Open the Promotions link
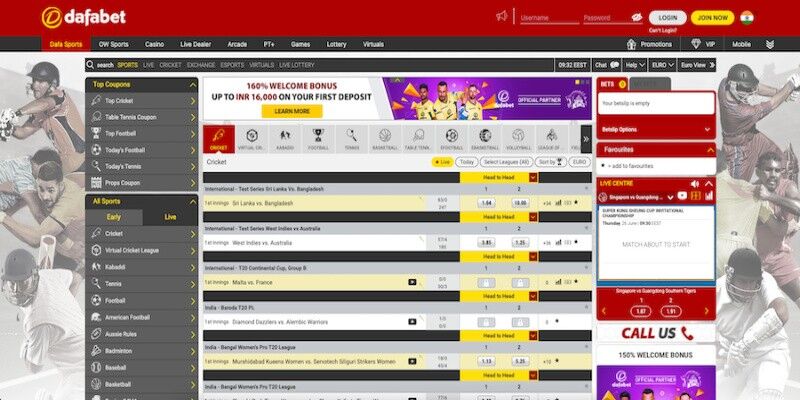The image size is (800, 400). click(x=649, y=44)
